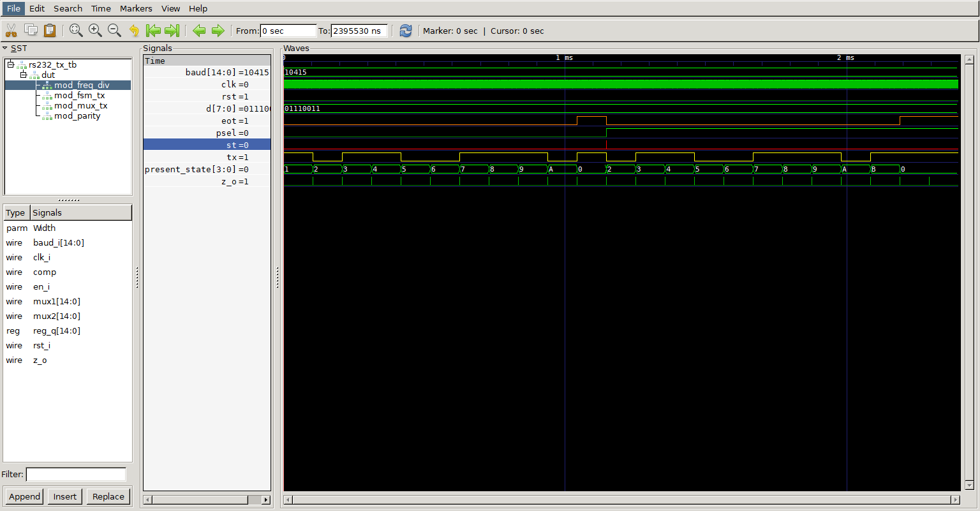
Task: Jump to end with Zoom to End icon
Action: coord(172,30)
